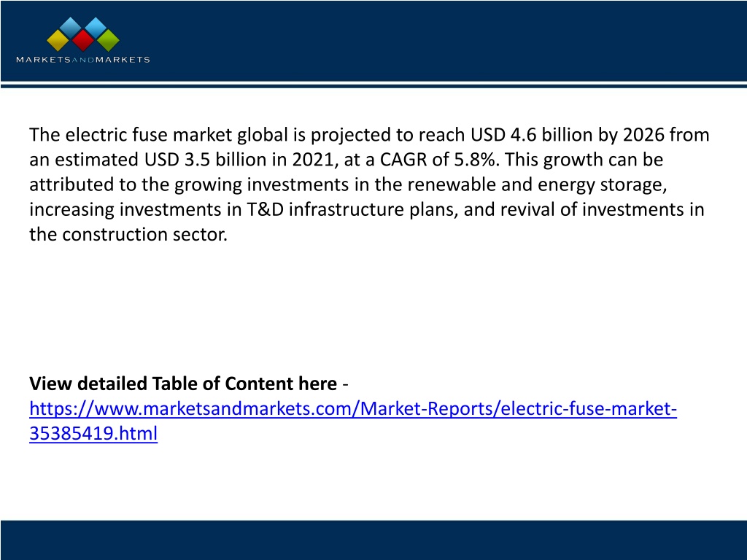Screen dimensions: 747x560
Task: Click the 'CAGR of 5.8%' text
Action: [438, 160]
